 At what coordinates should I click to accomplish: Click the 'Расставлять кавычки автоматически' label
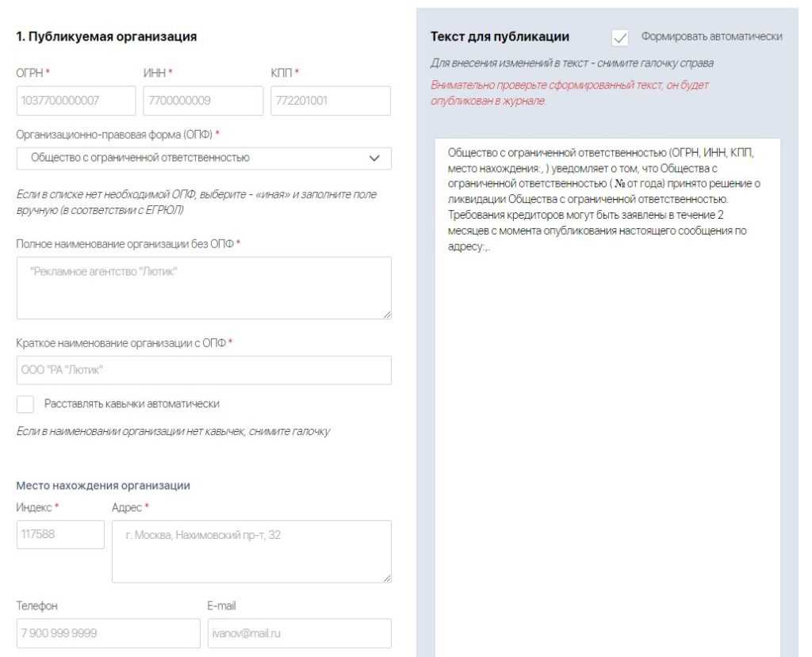[x=132, y=404]
